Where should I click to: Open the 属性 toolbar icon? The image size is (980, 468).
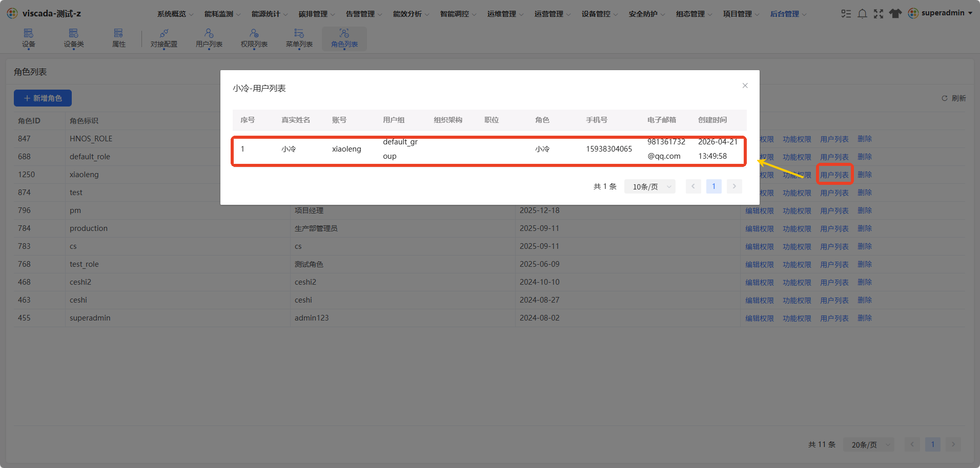(x=119, y=38)
